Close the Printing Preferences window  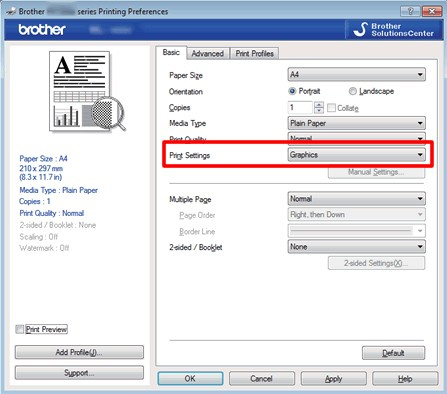pyautogui.click(x=432, y=11)
